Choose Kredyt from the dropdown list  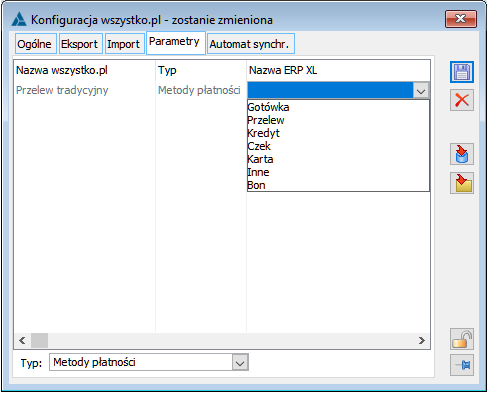[x=338, y=133]
